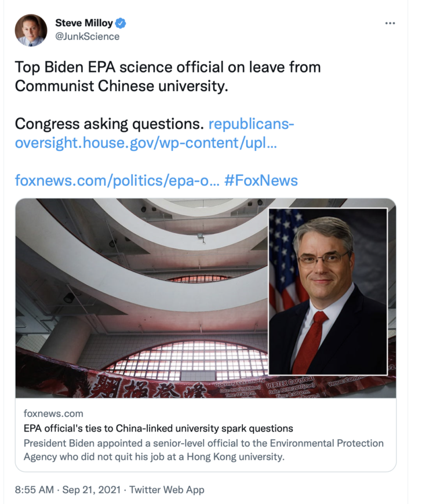Screen dimensions: 422x504
Task: Click Steve Milloy's profile avatar
Action: tap(31, 30)
